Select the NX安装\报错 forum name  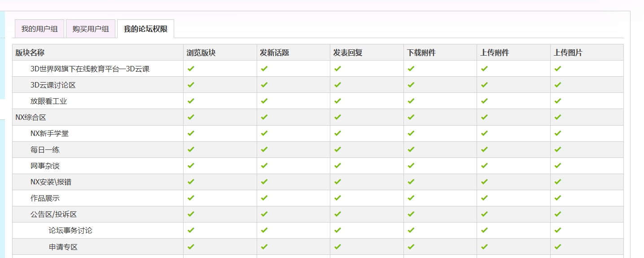(x=51, y=182)
